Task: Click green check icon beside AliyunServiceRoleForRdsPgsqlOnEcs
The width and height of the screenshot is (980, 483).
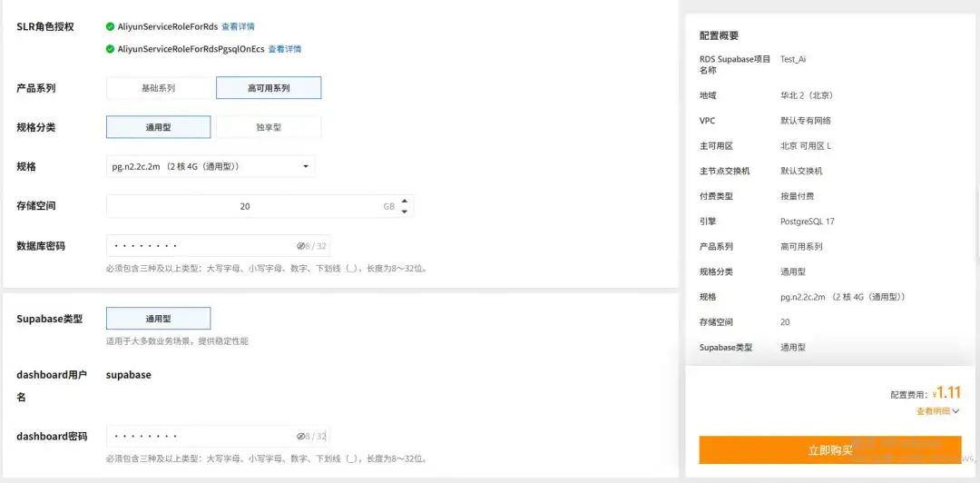Action: tap(110, 49)
